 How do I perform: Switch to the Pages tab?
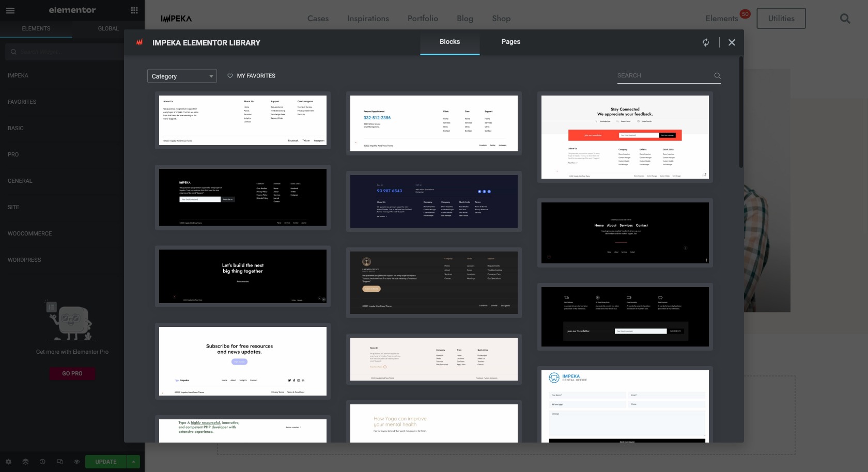pos(510,42)
